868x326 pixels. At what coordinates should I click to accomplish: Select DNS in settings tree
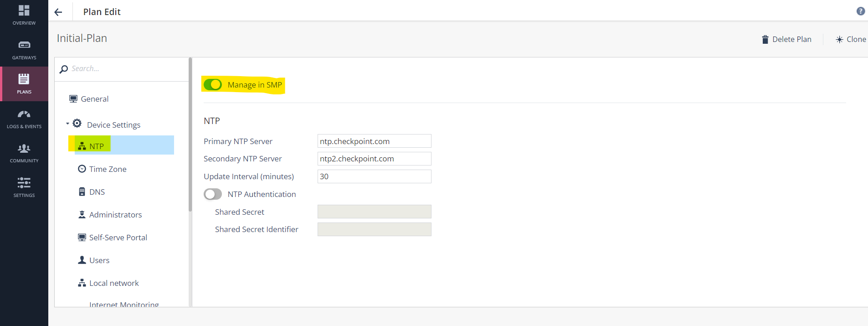pyautogui.click(x=97, y=192)
